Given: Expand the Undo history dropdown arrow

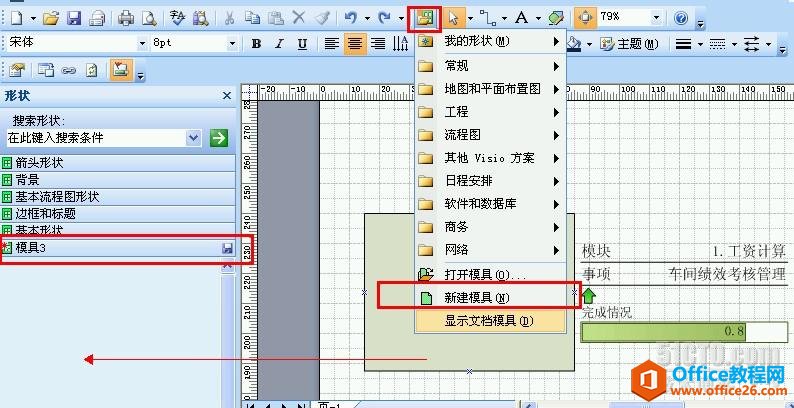Looking at the screenshot, I should click(367, 19).
